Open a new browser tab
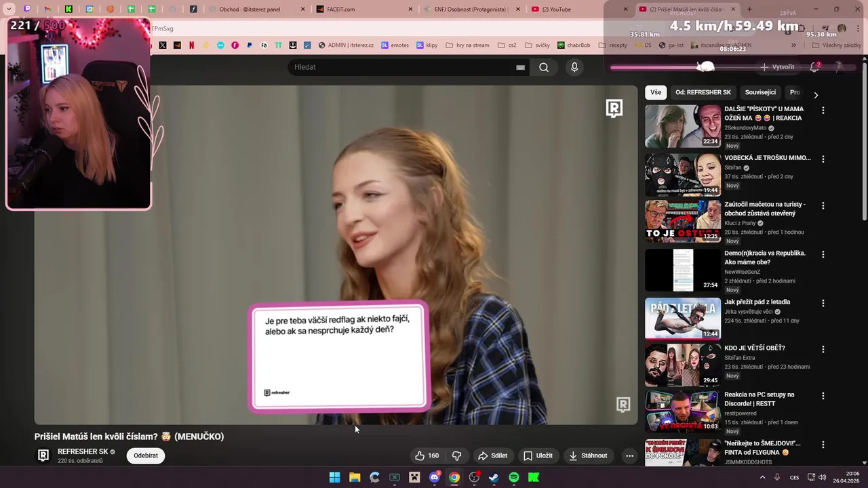Screen dimensions: 868x488 click(749, 9)
